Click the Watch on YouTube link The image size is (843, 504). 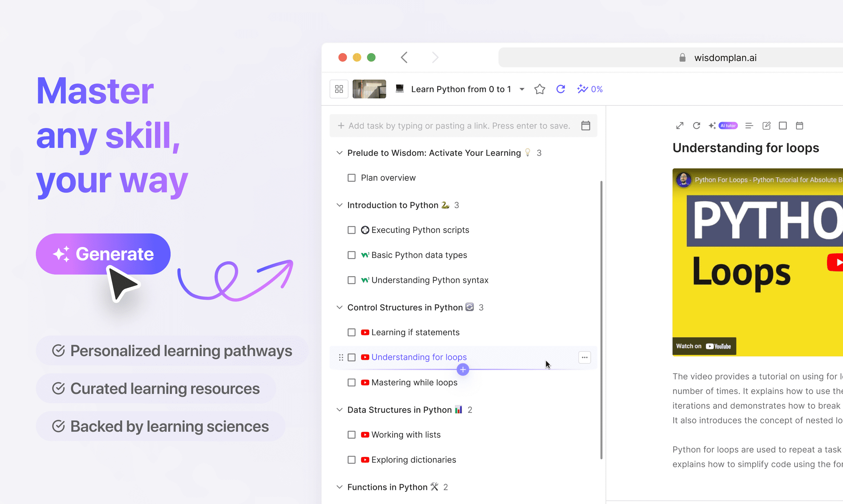[x=704, y=346]
